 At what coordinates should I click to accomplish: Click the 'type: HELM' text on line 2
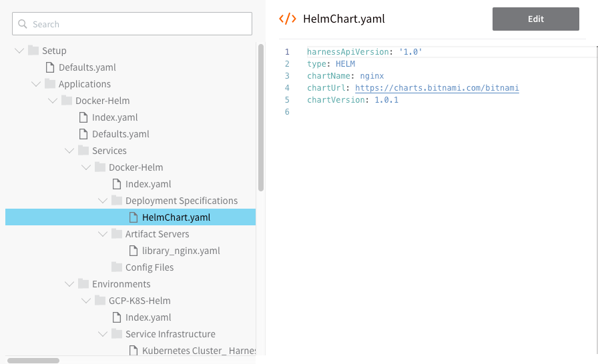click(331, 64)
